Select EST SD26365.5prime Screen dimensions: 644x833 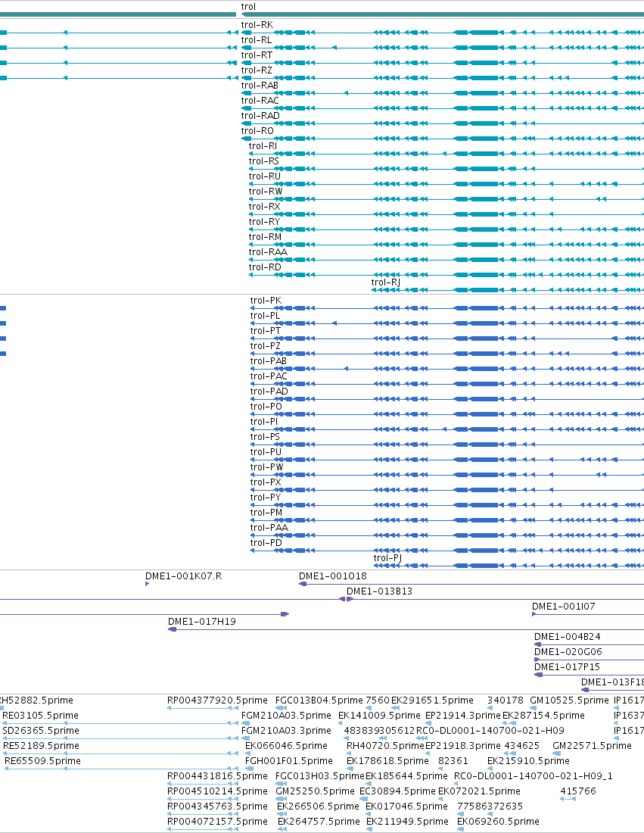40,731
